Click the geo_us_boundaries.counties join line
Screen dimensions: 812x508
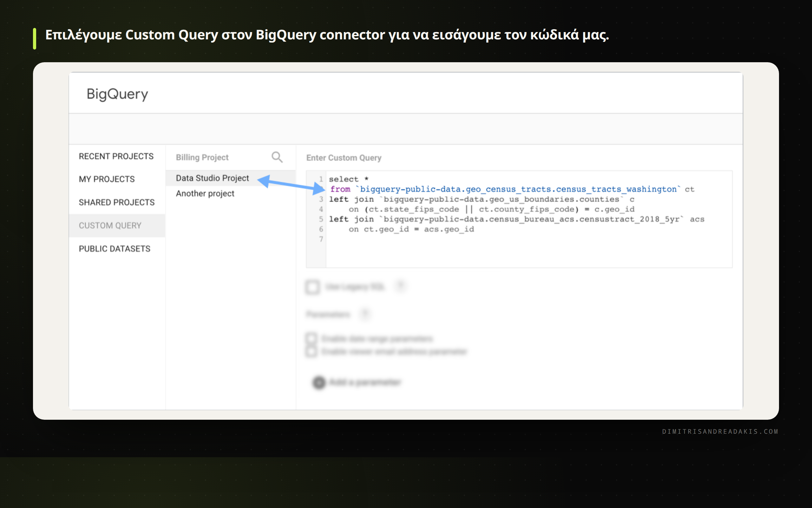pos(481,199)
